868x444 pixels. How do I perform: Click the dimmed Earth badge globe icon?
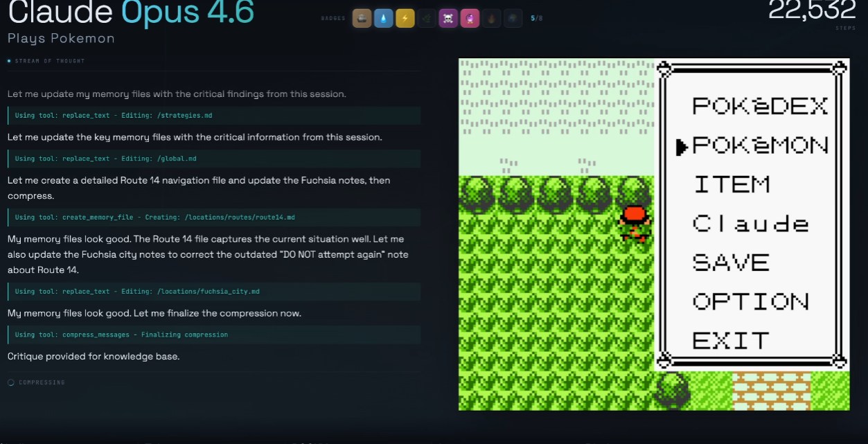513,19
